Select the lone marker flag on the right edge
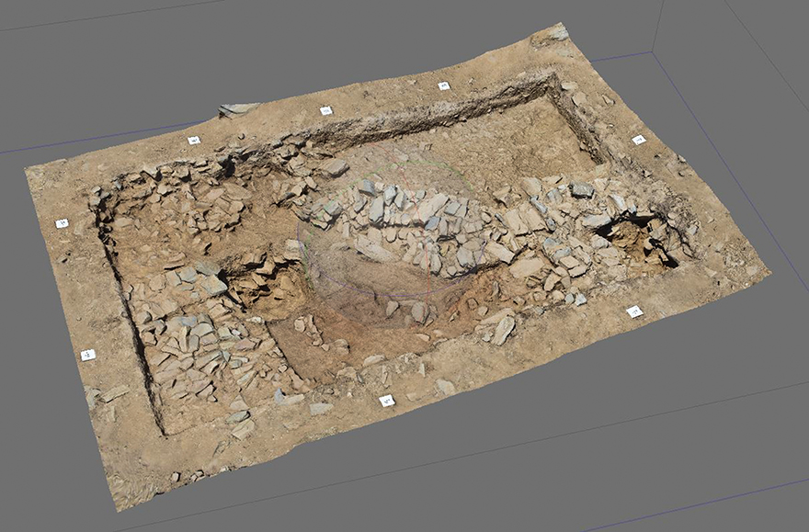The height and width of the screenshot is (532, 809). point(638,140)
